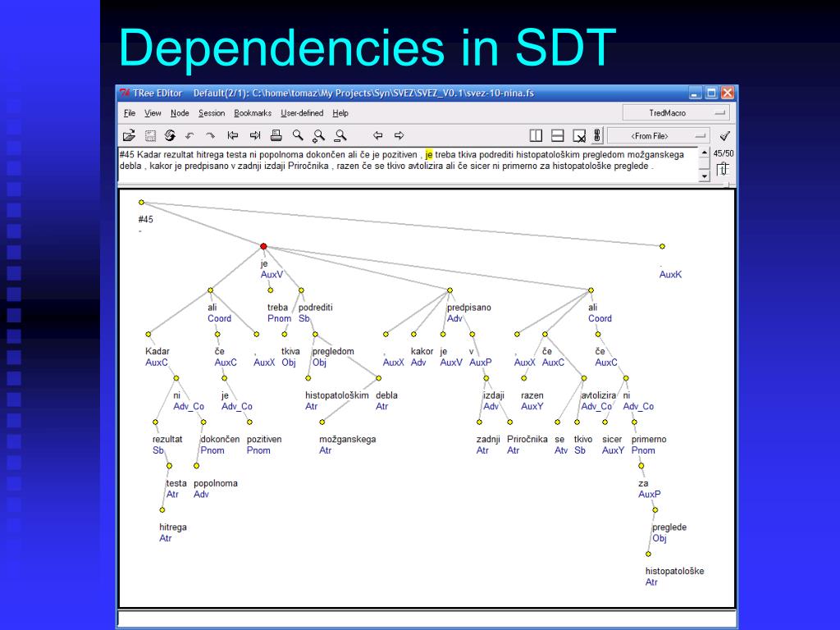The width and height of the screenshot is (840, 630).
Task: Click the open file folder icon
Action: (129, 135)
